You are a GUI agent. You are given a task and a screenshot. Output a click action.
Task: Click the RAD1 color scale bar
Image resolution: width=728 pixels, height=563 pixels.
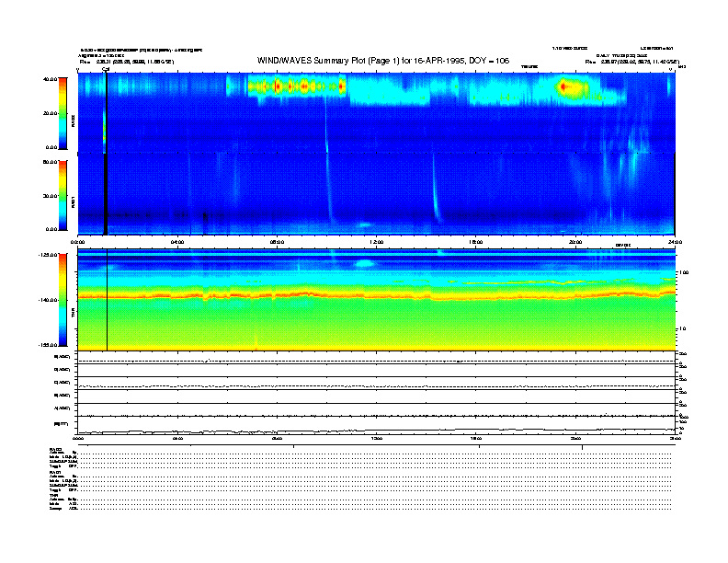pos(63,195)
